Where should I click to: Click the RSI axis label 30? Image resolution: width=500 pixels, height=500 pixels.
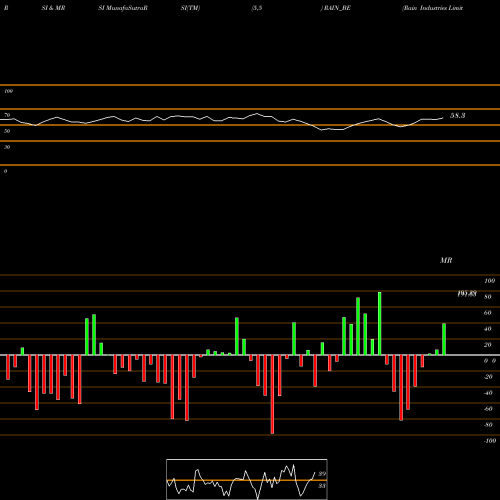click(7, 147)
